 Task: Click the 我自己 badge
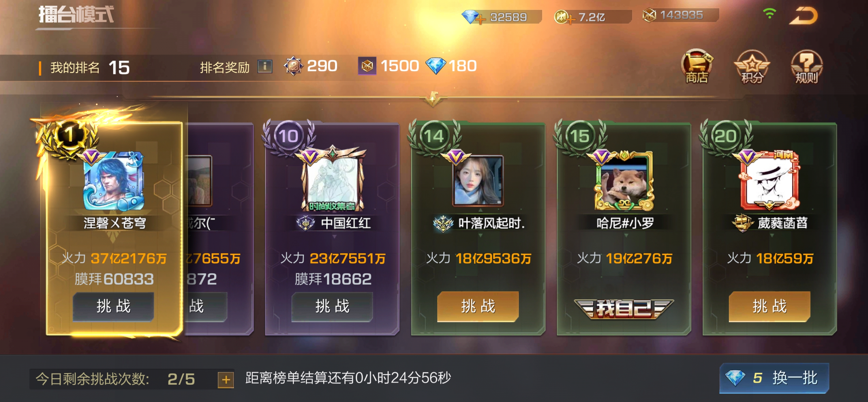624,308
